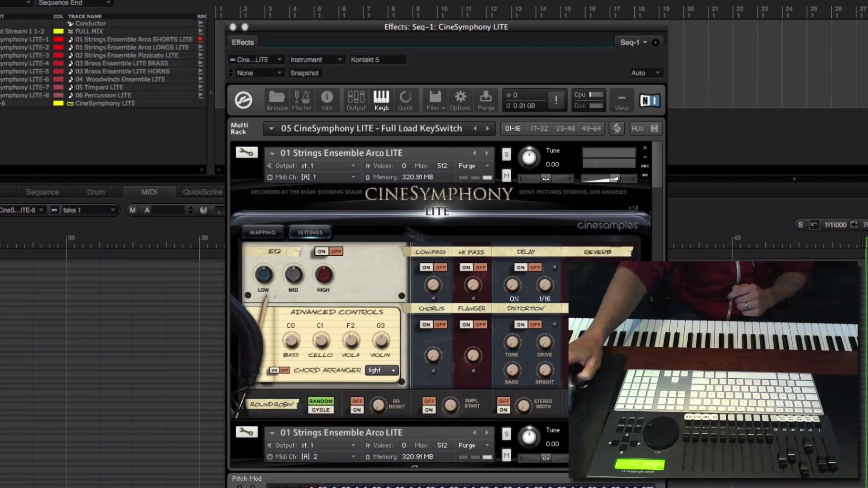Open Kontakt Options gear
This screenshot has width=868, height=488.
[460, 100]
